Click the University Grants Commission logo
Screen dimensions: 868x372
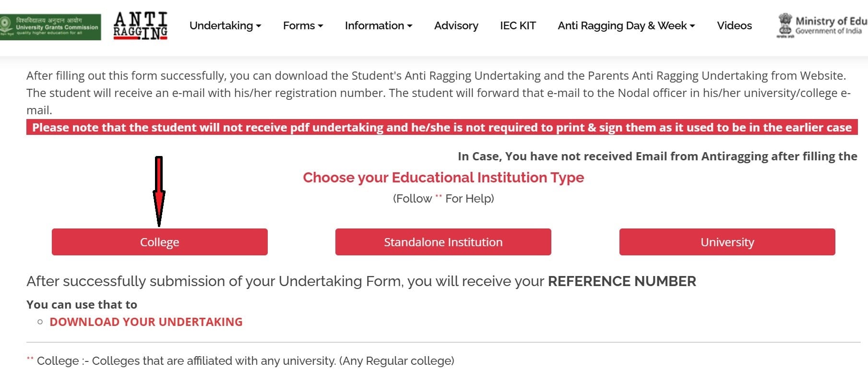pos(51,25)
